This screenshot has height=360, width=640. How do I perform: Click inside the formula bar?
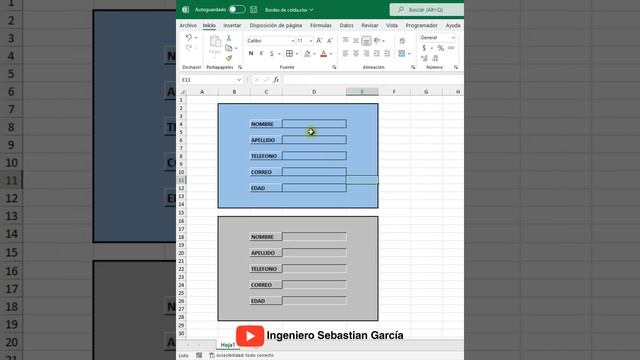[373, 80]
